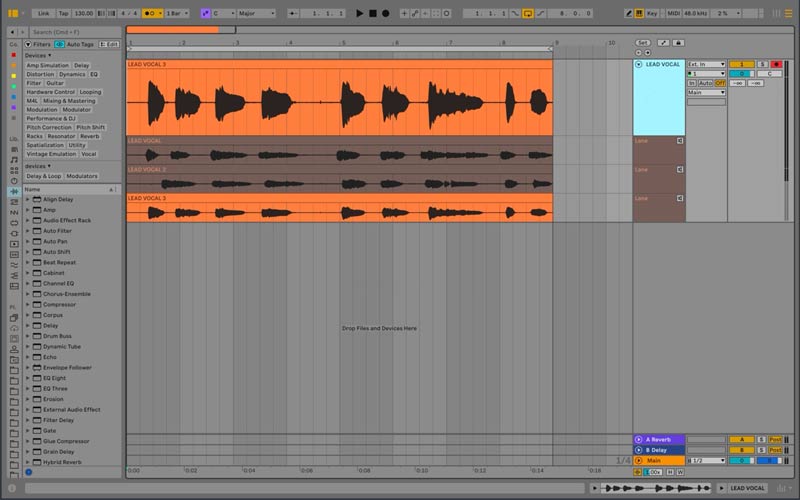Click the Tap tempo button
800x500 pixels.
click(x=63, y=13)
